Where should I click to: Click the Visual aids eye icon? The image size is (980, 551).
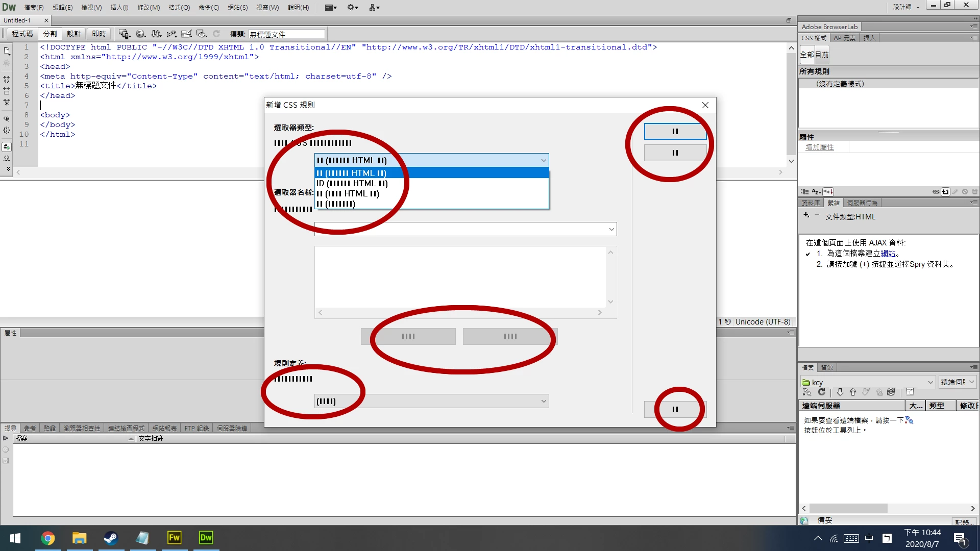(202, 34)
